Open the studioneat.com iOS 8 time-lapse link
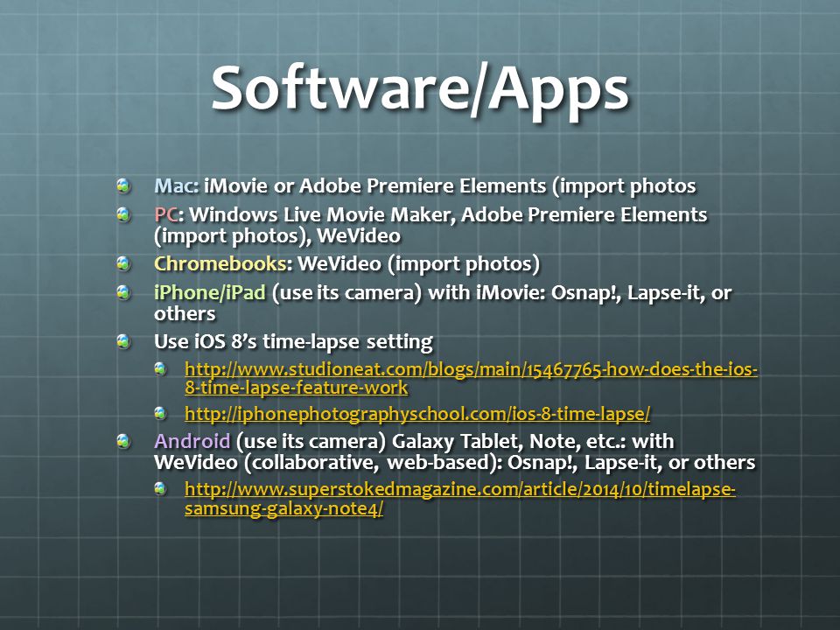Viewport: 840px width, 630px height. pos(471,378)
